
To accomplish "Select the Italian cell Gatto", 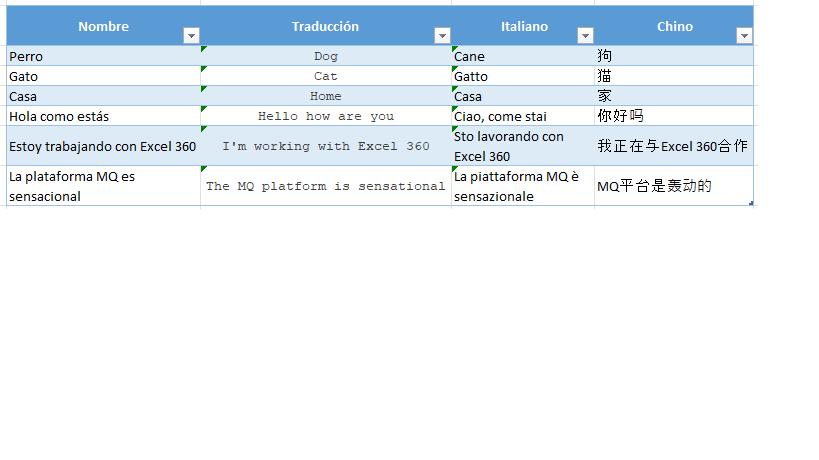I will tap(523, 76).
